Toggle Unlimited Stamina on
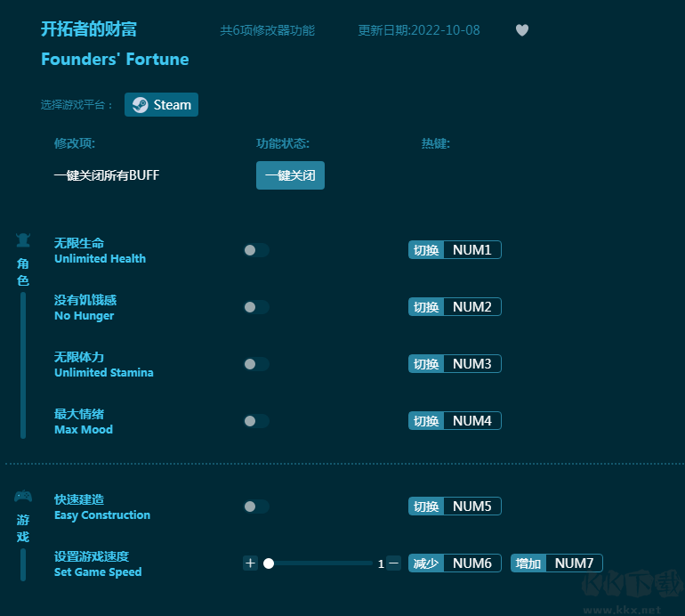Screen dimensions: 685x616 point(256,364)
